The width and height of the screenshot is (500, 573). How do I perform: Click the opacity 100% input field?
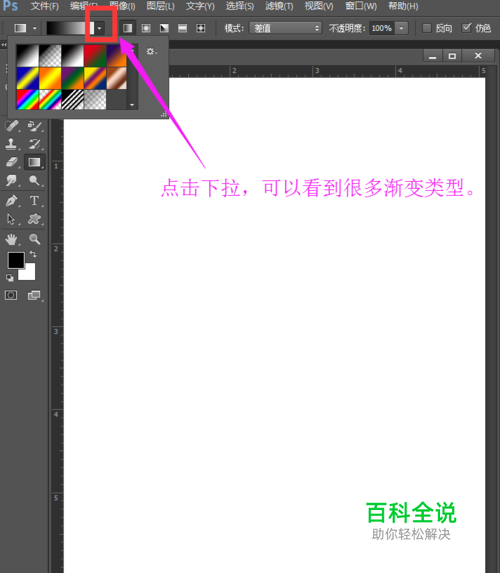pyautogui.click(x=382, y=28)
